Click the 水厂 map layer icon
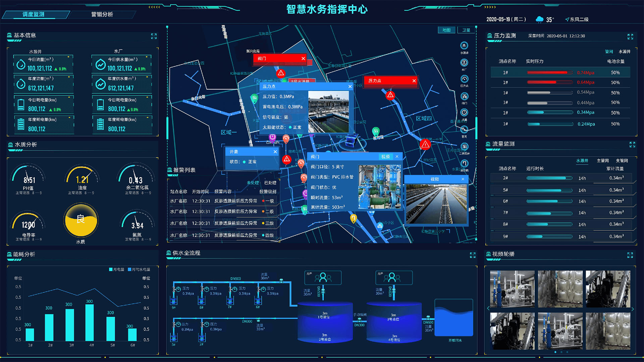 coord(464,63)
